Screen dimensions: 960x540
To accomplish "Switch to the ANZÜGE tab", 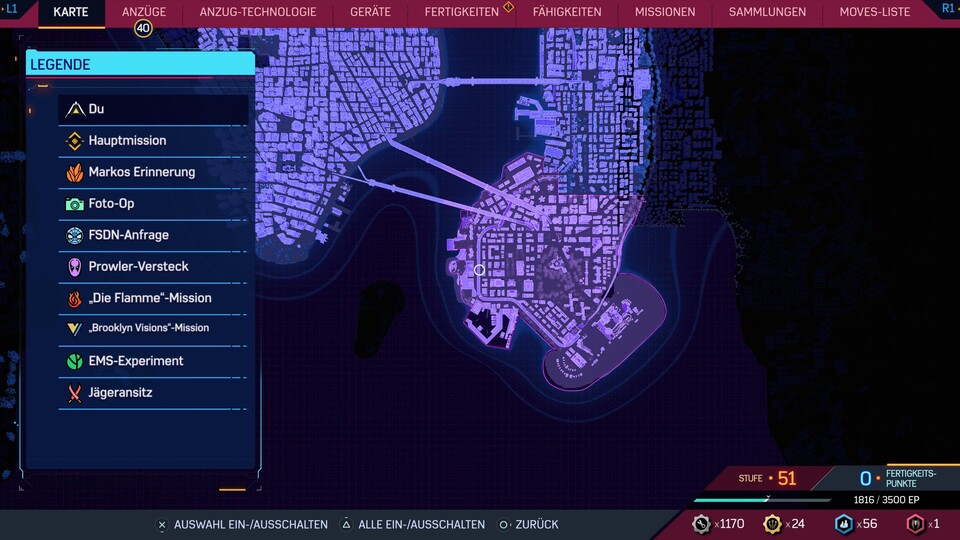I will coord(144,12).
